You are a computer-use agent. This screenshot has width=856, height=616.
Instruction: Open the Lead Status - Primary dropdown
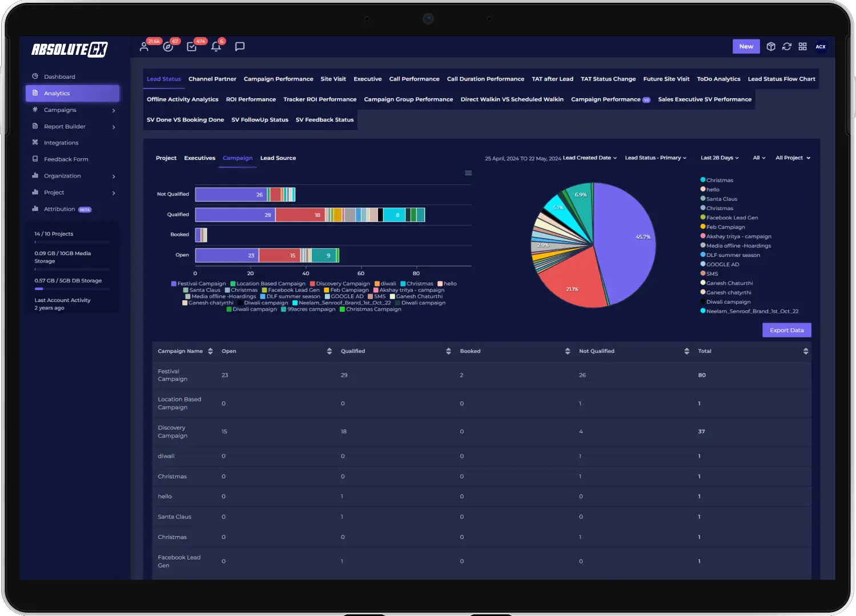(x=656, y=158)
